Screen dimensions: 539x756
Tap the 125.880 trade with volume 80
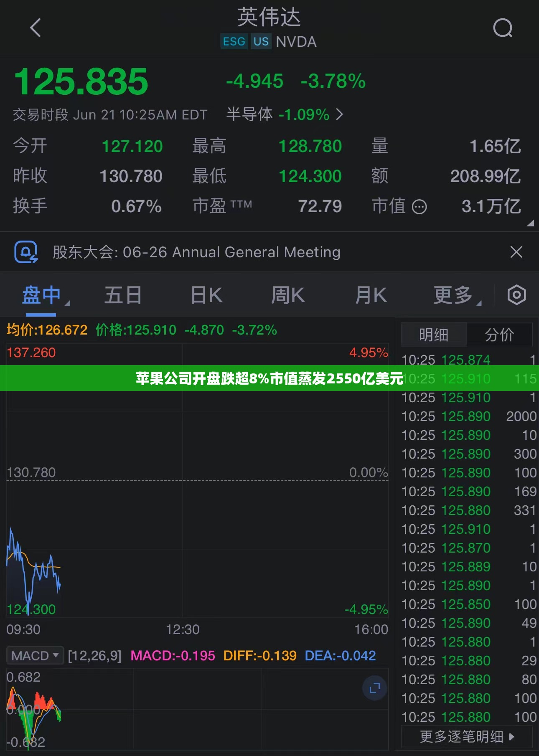coord(469,680)
